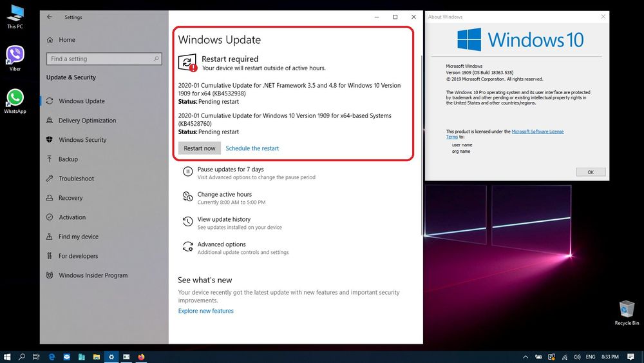Screen dimensions: 644x363
Task: Open the Windows Start menu
Action: pyautogui.click(x=7, y=357)
